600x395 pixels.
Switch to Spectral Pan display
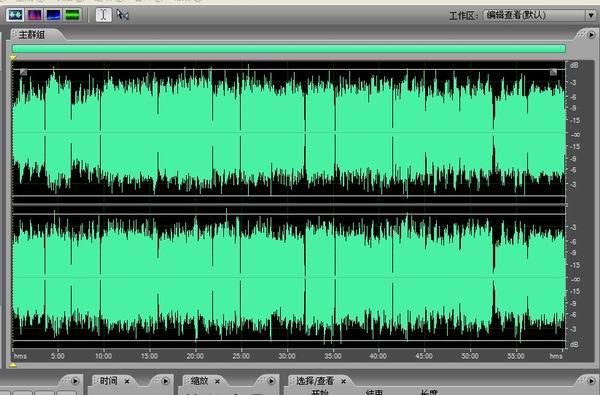[53, 15]
